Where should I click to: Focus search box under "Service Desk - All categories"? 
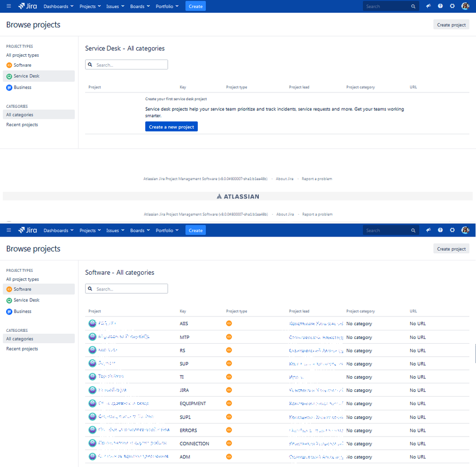(x=127, y=65)
